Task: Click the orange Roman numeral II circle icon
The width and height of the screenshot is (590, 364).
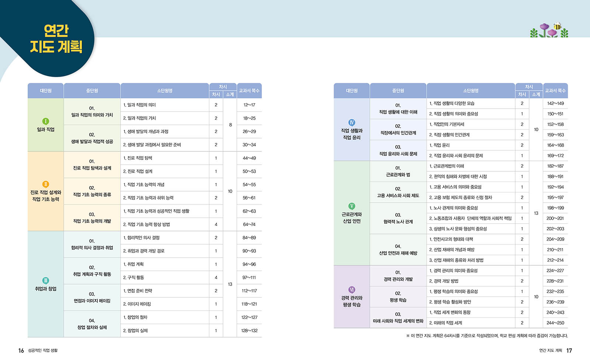Action: 45,184
